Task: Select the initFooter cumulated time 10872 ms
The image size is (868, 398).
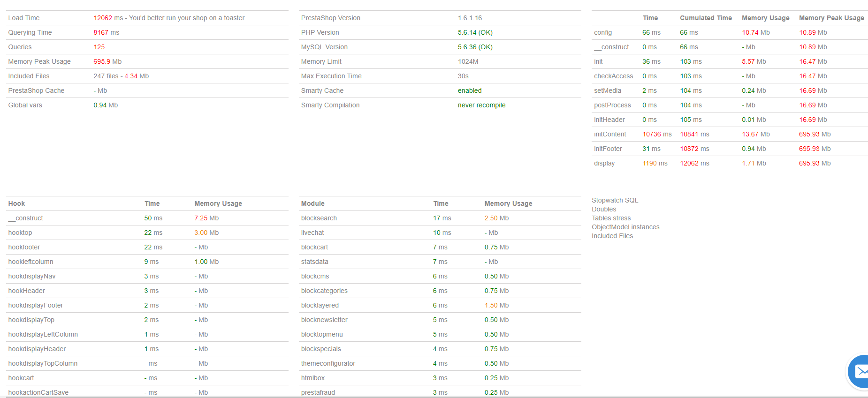Action: [695, 149]
